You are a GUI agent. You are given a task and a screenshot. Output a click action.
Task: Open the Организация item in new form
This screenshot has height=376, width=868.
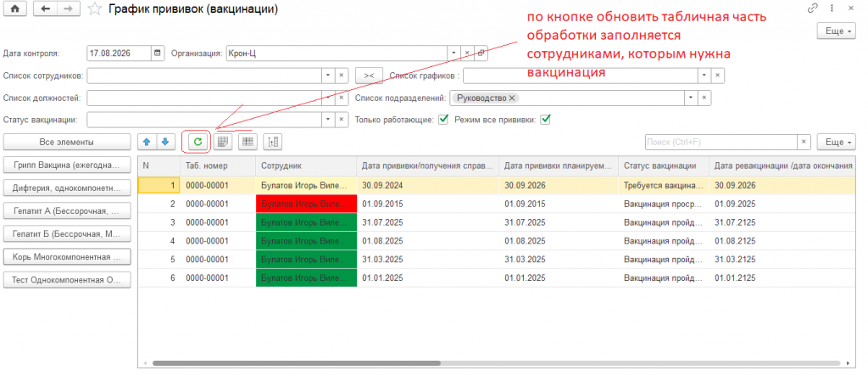click(481, 53)
